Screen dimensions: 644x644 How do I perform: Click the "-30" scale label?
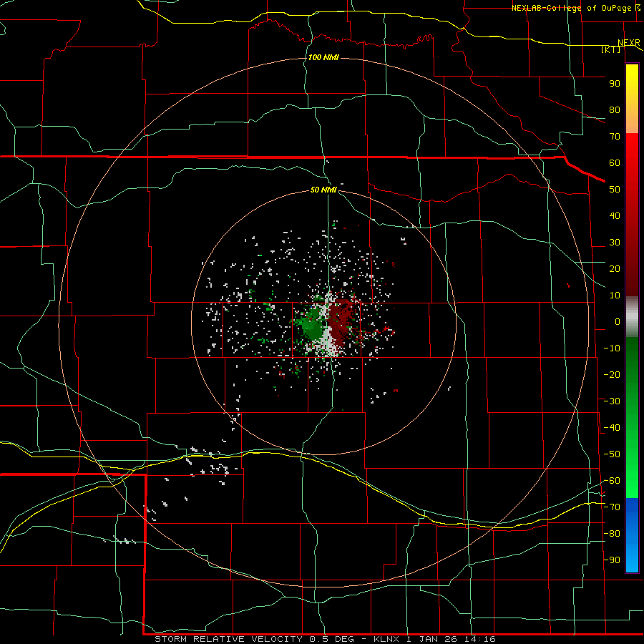tap(612, 401)
